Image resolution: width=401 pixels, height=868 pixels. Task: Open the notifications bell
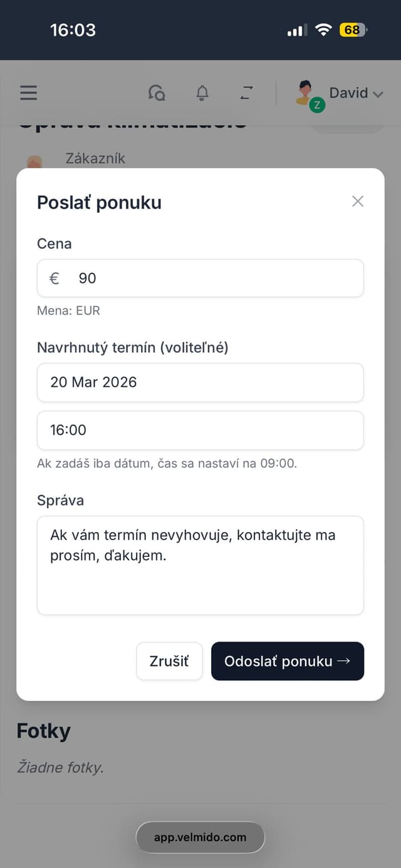point(202,93)
